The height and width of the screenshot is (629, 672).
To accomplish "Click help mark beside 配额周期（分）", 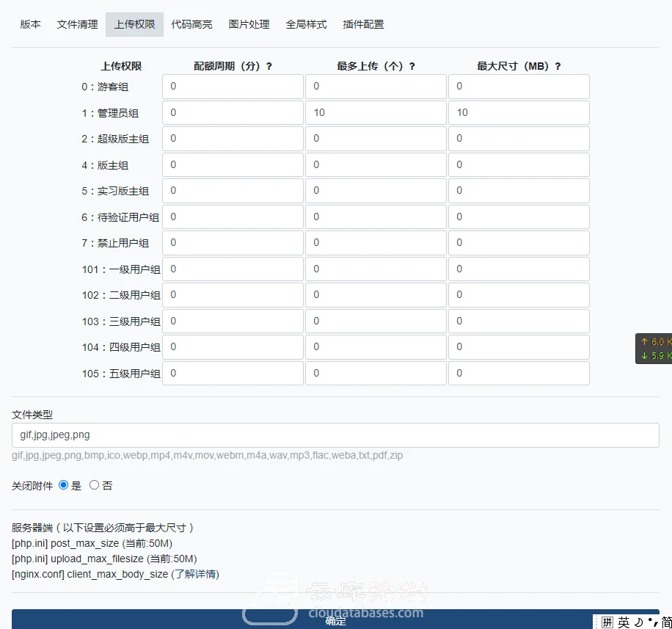I will (269, 67).
